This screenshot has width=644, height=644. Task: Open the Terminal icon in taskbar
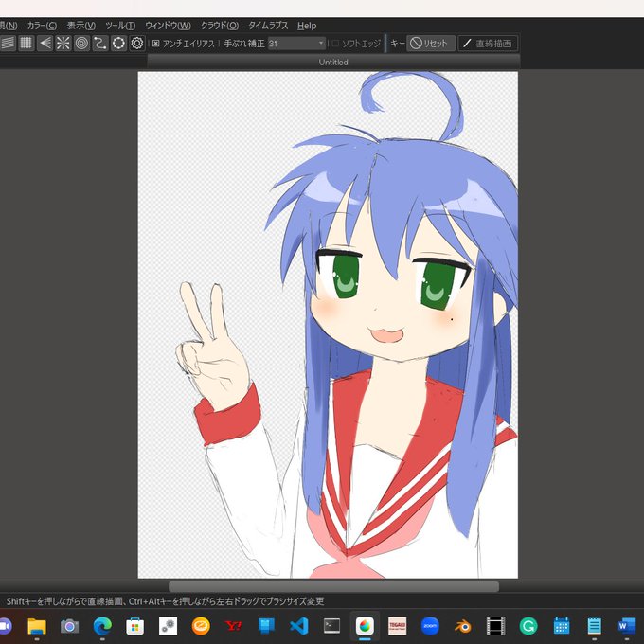tap(331, 626)
